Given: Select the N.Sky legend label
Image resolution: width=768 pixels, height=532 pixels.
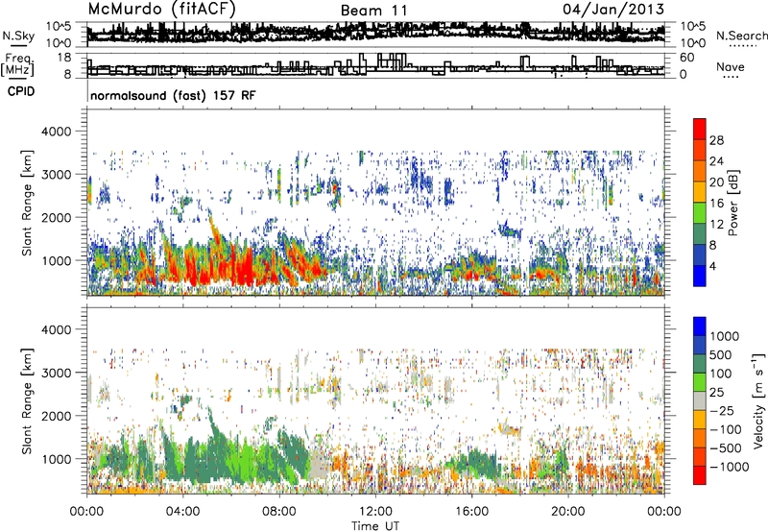Looking at the screenshot, I should point(18,36).
